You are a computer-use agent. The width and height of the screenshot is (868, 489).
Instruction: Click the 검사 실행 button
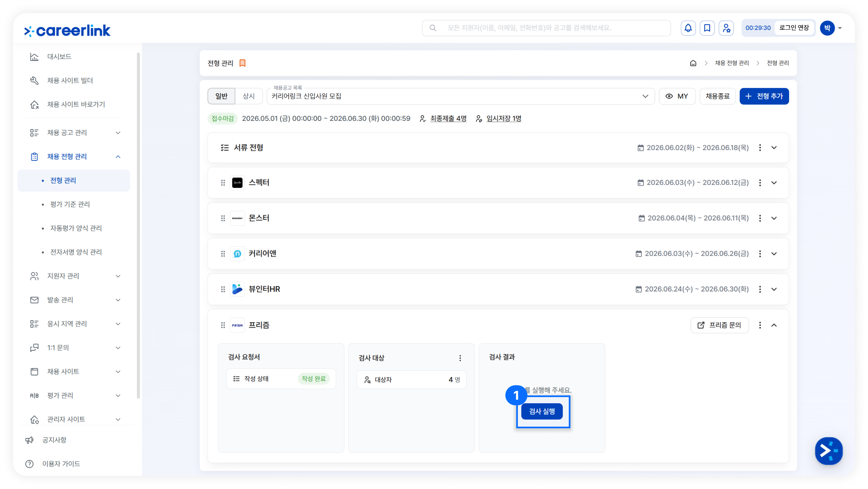(542, 411)
